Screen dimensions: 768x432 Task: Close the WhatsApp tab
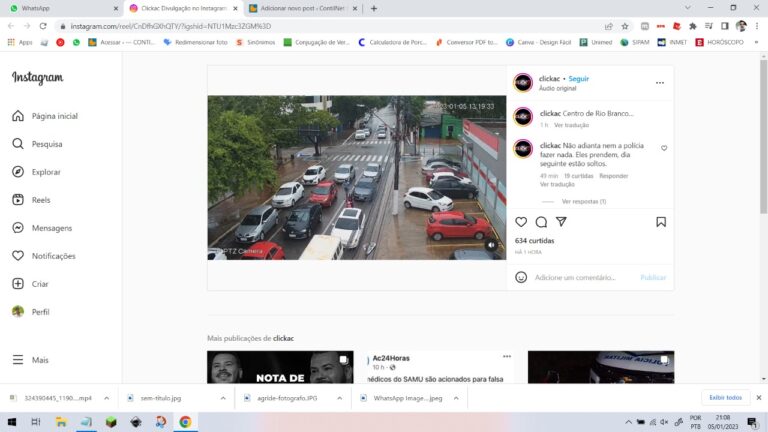tap(116, 8)
